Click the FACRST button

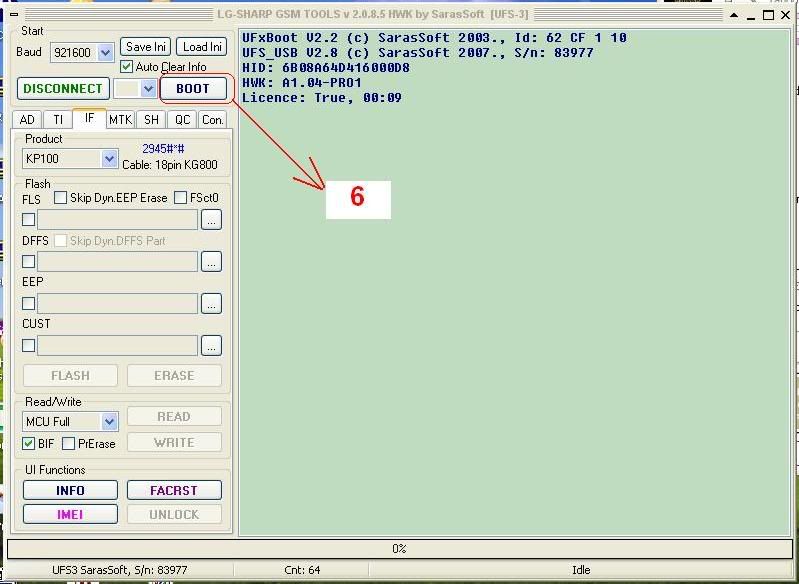point(174,490)
